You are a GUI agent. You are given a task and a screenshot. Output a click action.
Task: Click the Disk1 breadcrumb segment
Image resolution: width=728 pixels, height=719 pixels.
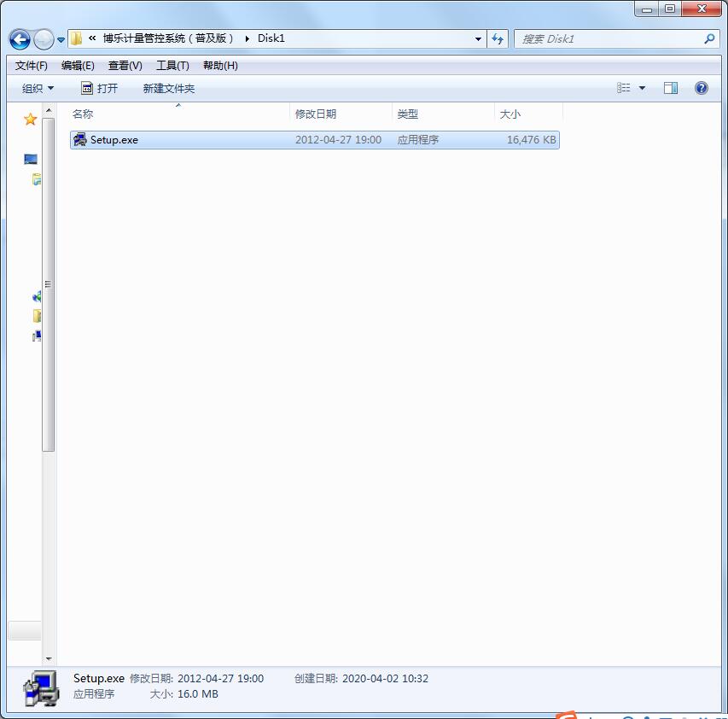click(271, 38)
